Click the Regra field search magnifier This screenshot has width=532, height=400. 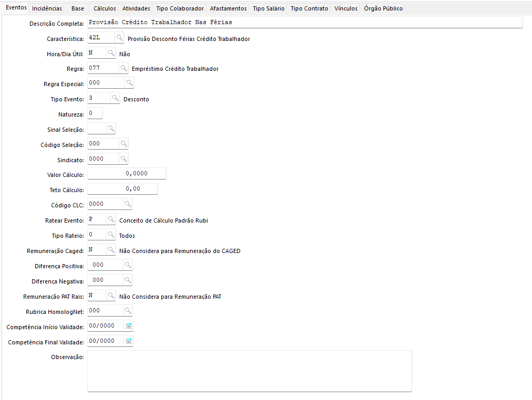[x=123, y=68]
